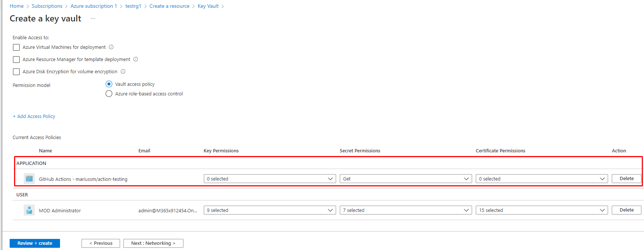Navigate to testrg1 breadcrumb link
The image size is (644, 250).
(133, 6)
